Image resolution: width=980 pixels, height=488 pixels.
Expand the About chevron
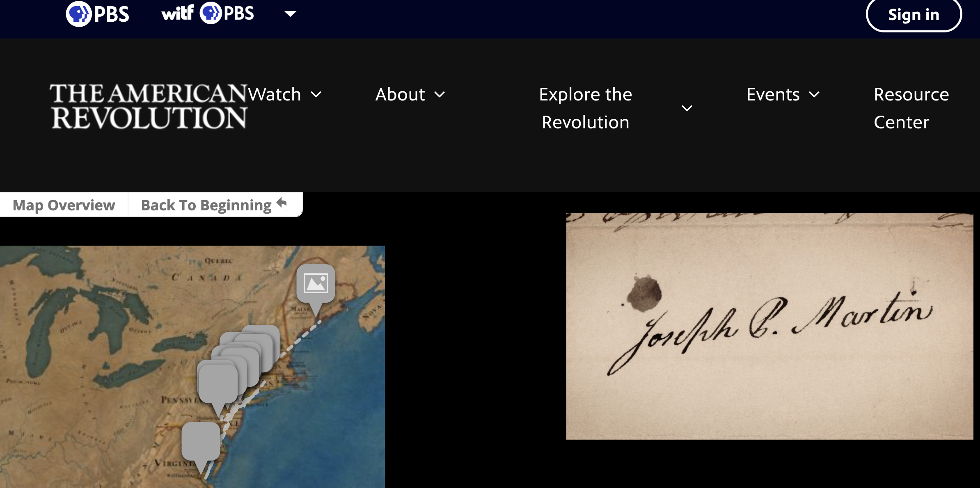pos(440,95)
